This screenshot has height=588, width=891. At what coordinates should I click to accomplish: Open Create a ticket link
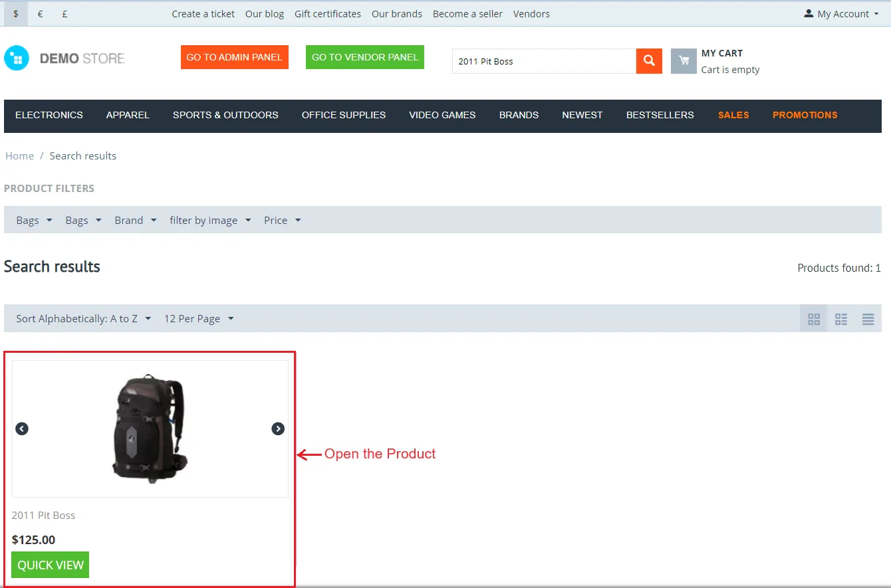pyautogui.click(x=203, y=13)
